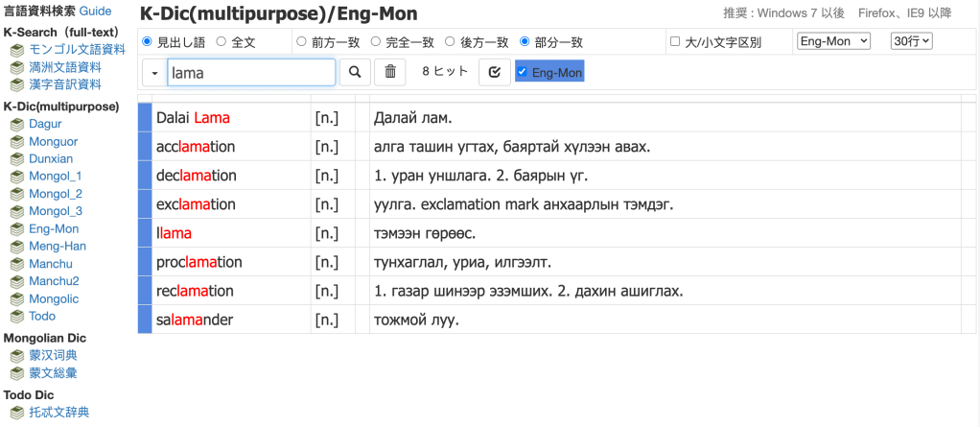This screenshot has height=427, width=980.
Task: Select the 前方一致 radio button
Action: point(301,42)
